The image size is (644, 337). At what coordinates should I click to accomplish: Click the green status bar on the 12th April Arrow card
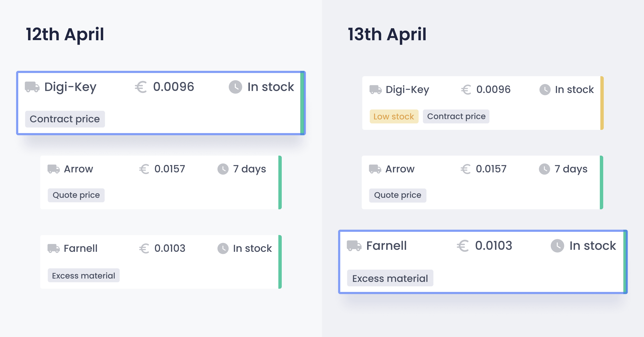[x=280, y=182]
